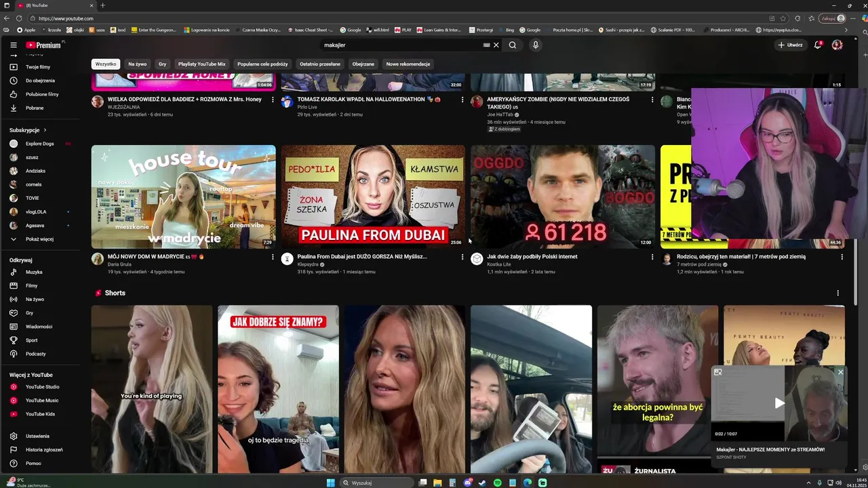Open options for WIELKA ODPOWIEDŹ DLA BADDIEZ video
This screenshot has width=868, height=488.
pos(273,100)
